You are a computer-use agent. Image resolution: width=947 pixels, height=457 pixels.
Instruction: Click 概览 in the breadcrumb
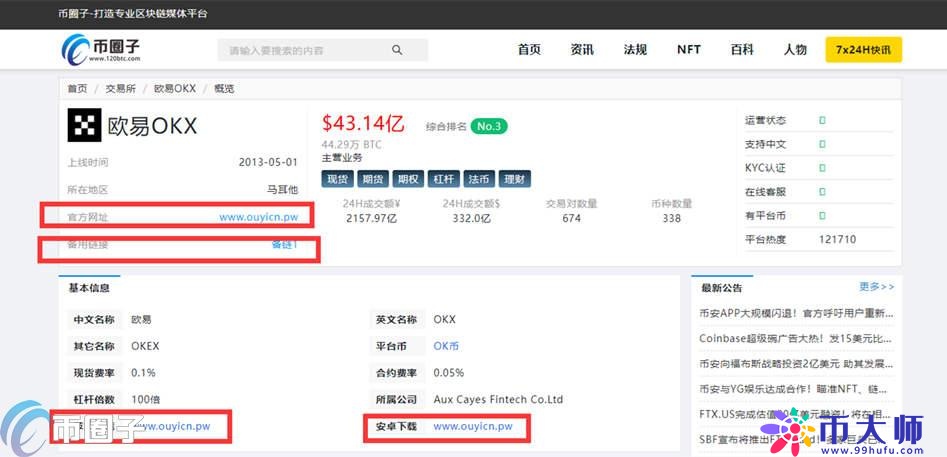224,89
